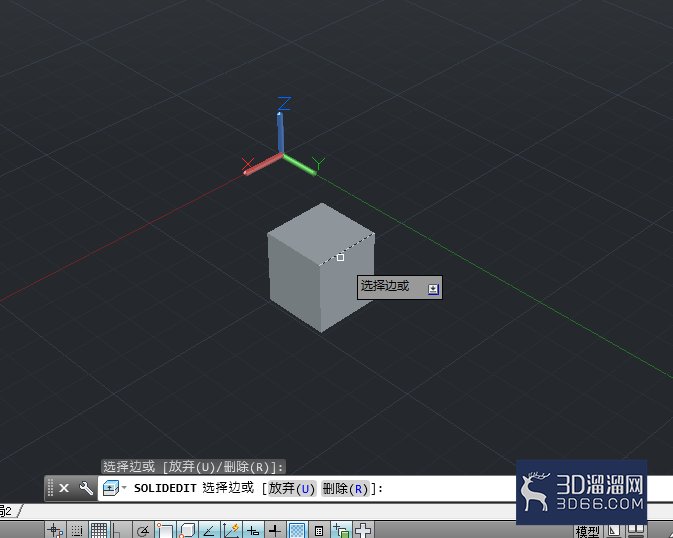Viewport: 673px width, 538px height.
Task: Toggle dynamic input icon
Action: click(253, 531)
